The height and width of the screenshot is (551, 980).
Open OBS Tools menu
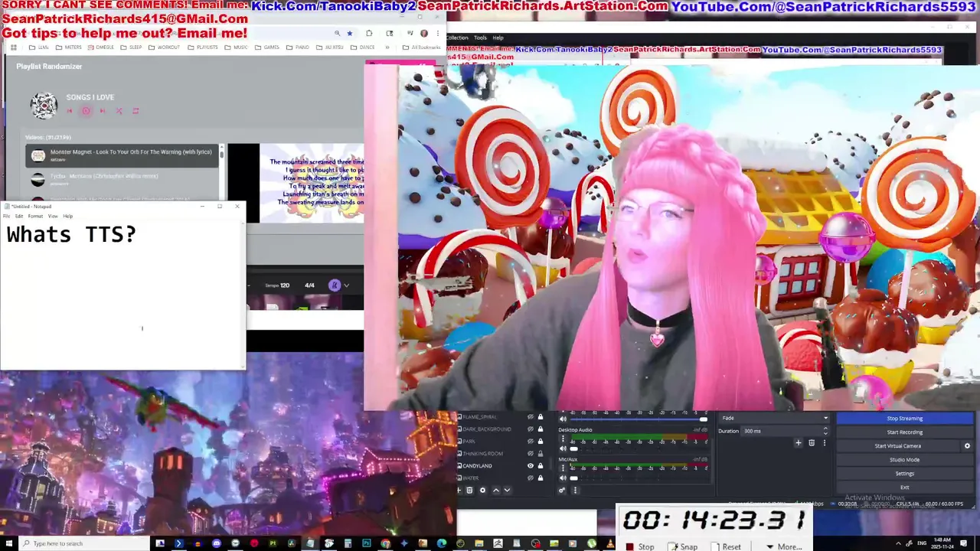(x=480, y=37)
